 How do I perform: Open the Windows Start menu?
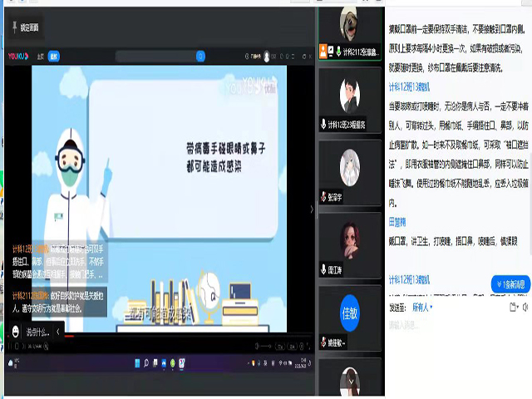pos(137,363)
